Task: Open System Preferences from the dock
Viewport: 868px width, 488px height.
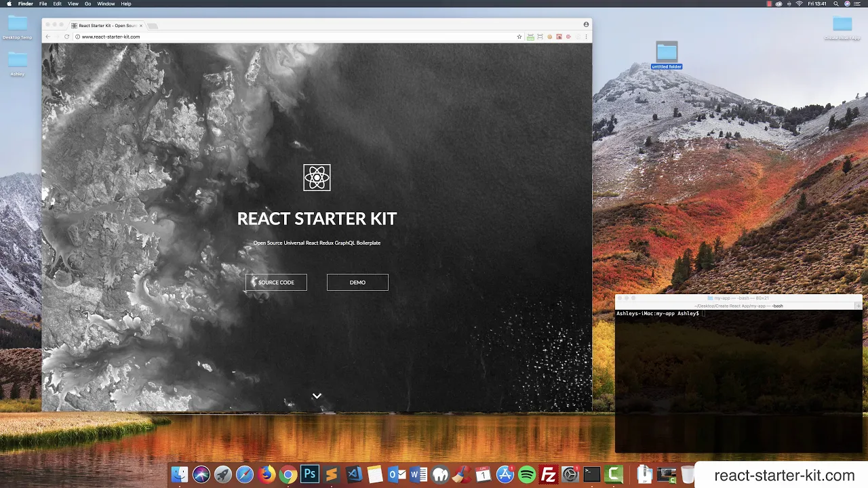Action: (x=570, y=474)
